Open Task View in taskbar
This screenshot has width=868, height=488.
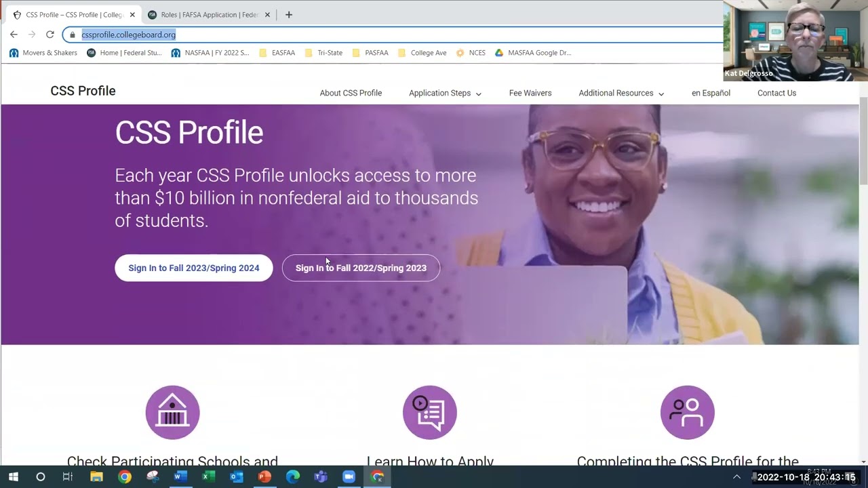tap(67, 477)
